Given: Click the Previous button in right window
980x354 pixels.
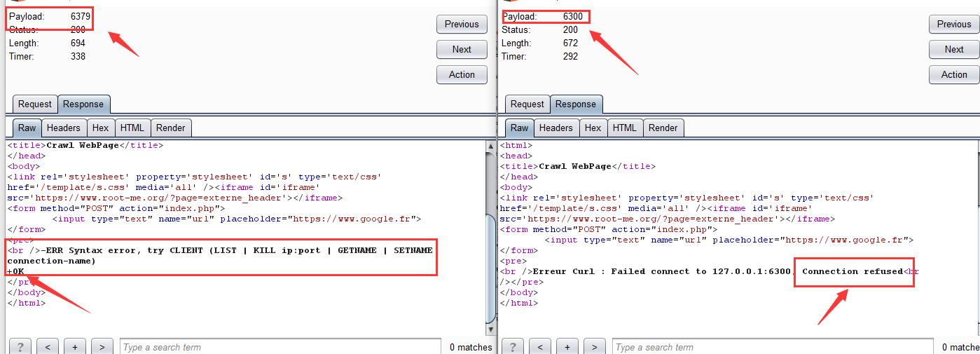Looking at the screenshot, I should [954, 24].
